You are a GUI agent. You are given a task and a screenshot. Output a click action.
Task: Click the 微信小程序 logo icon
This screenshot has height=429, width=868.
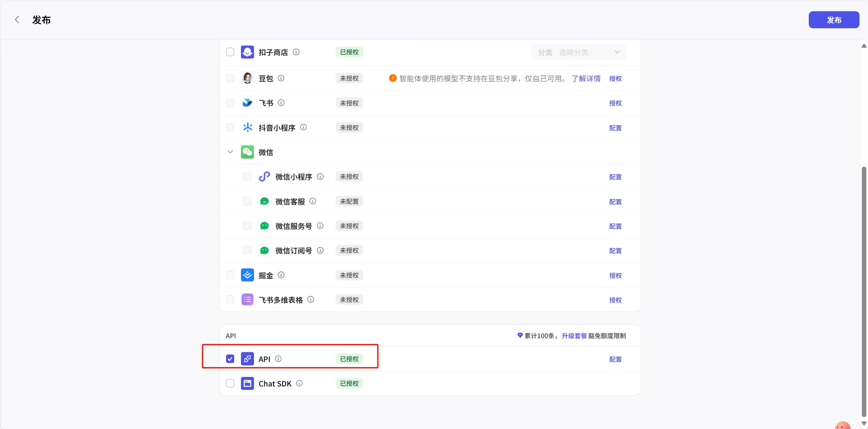coord(264,177)
